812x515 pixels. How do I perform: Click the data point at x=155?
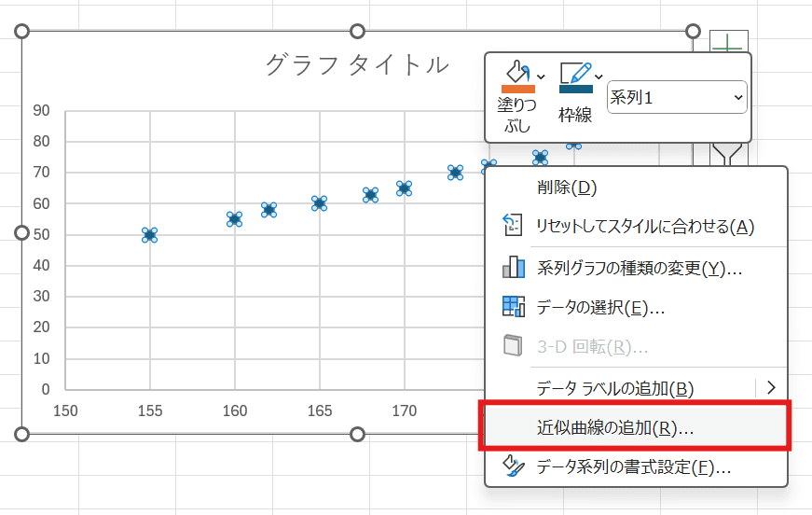[149, 235]
